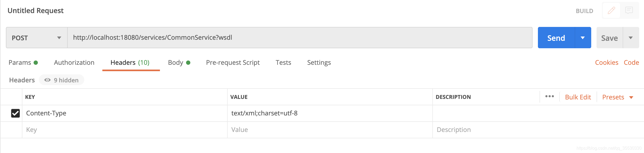Expand the Send options arrow
This screenshot has width=644, height=153.
click(x=583, y=38)
